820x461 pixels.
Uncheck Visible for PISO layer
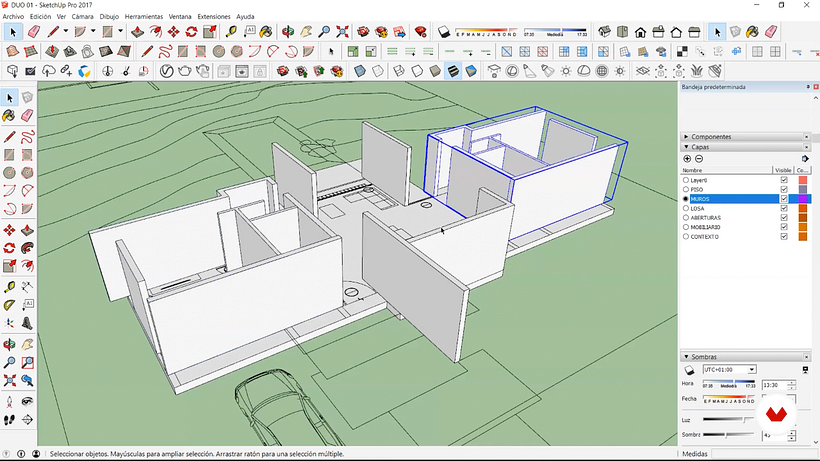[784, 189]
